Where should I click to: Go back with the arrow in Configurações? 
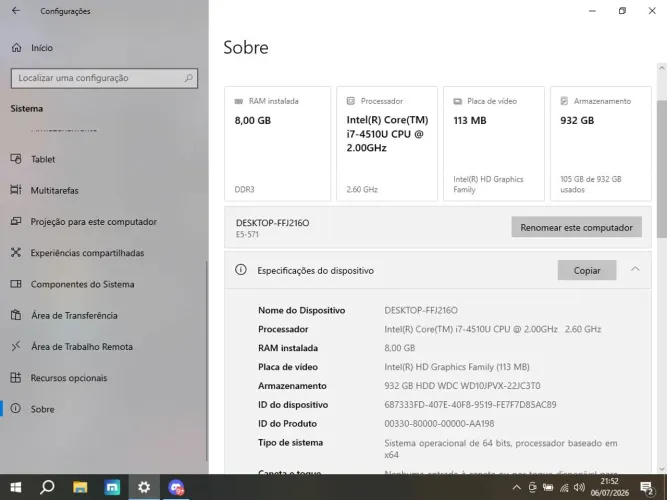[16, 11]
